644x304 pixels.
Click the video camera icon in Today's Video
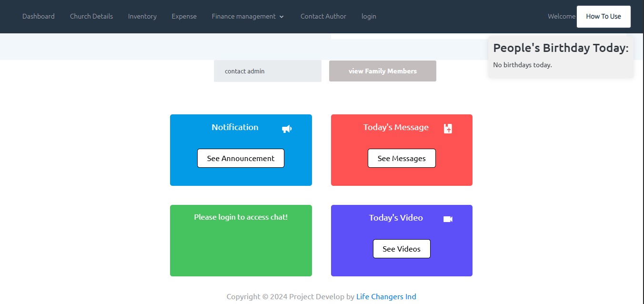point(448,219)
